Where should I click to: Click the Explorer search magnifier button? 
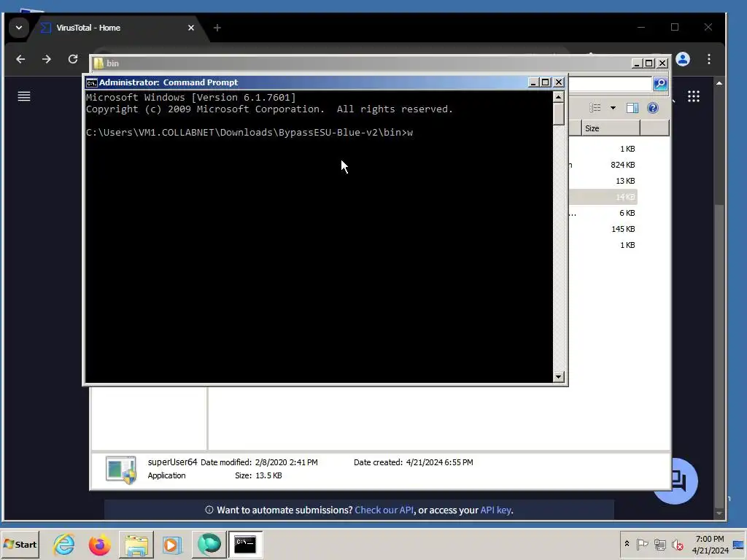[659, 84]
